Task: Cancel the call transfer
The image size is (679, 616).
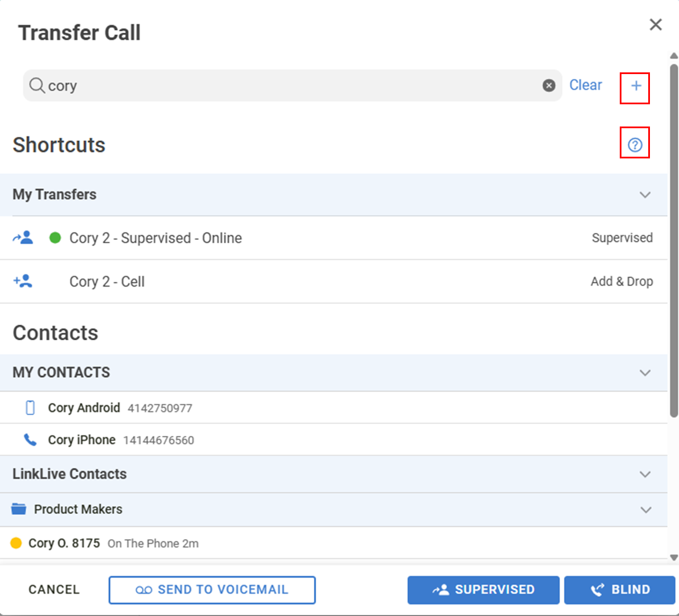Action: pos(54,590)
